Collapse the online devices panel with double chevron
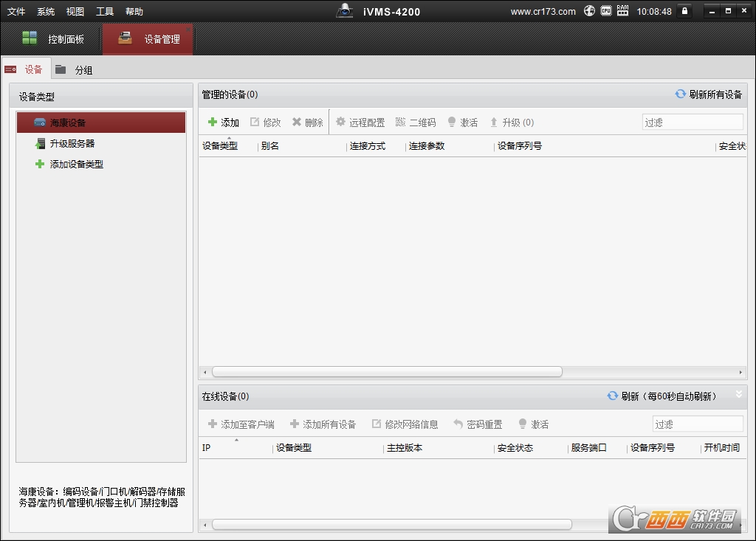 [738, 395]
